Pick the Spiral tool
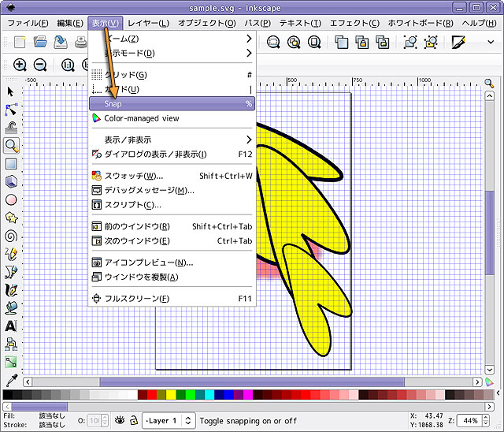This screenshot has height=432, width=504. (11, 235)
